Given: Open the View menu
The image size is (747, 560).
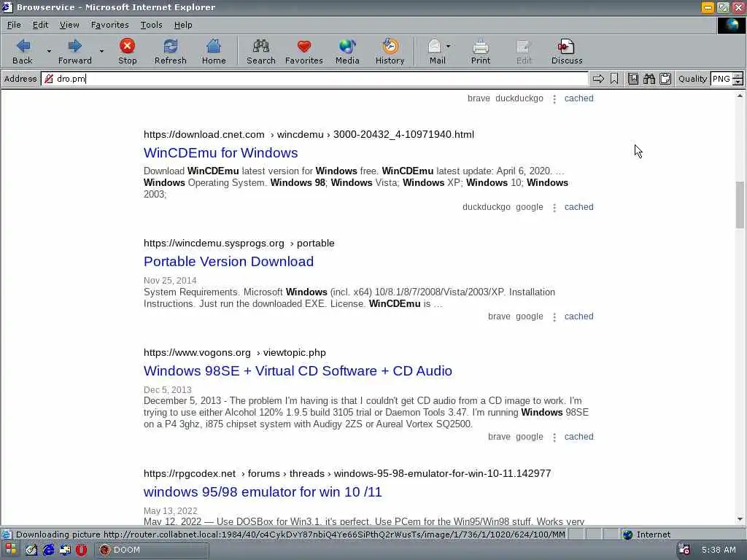Looking at the screenshot, I should 69,25.
